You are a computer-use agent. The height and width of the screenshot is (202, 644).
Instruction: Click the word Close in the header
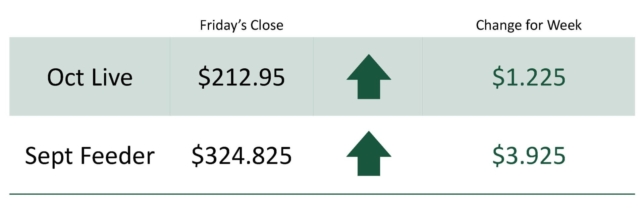[267, 25]
